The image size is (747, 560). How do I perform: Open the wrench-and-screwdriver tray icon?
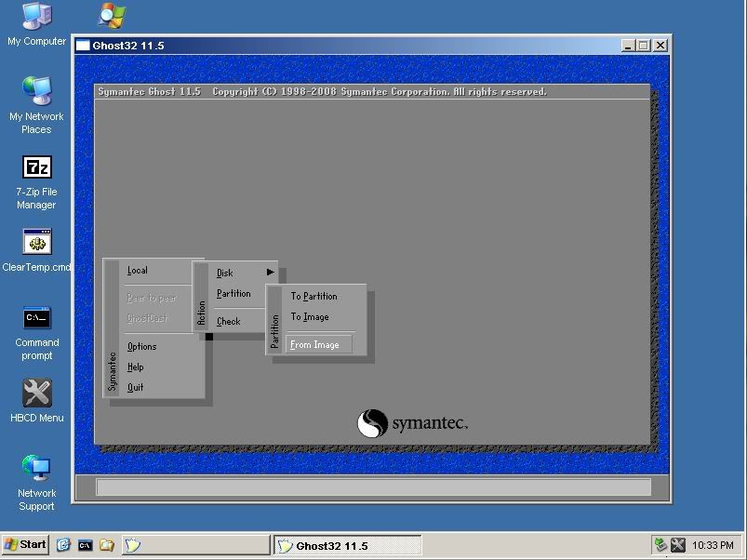[x=677, y=545]
